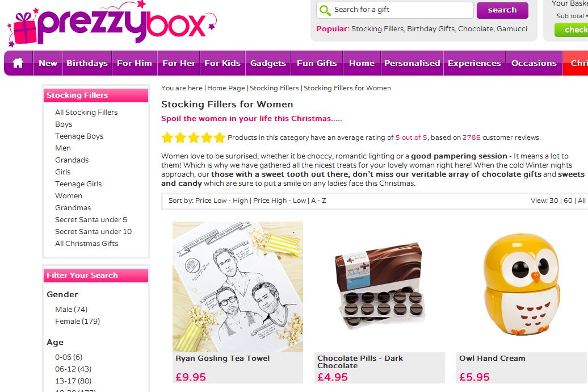
Task: Click the home icon in navigation bar
Action: coord(18,63)
